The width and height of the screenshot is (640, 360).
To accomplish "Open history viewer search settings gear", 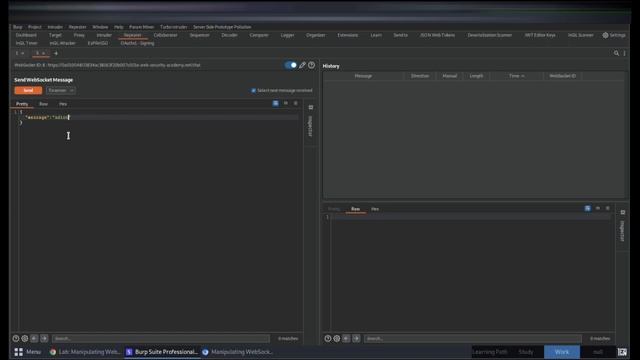I will click(337, 338).
